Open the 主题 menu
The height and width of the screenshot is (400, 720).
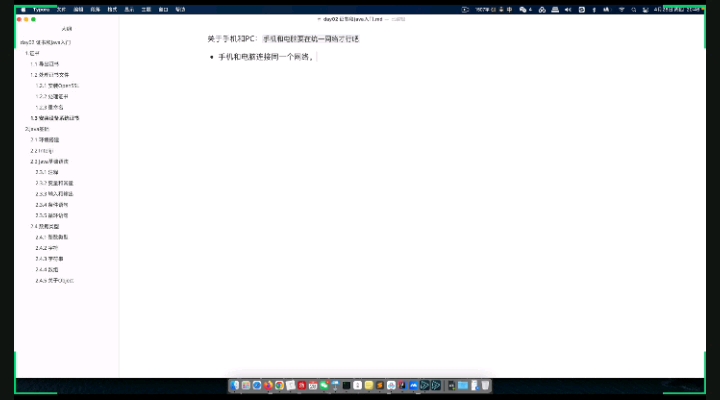(x=146, y=10)
